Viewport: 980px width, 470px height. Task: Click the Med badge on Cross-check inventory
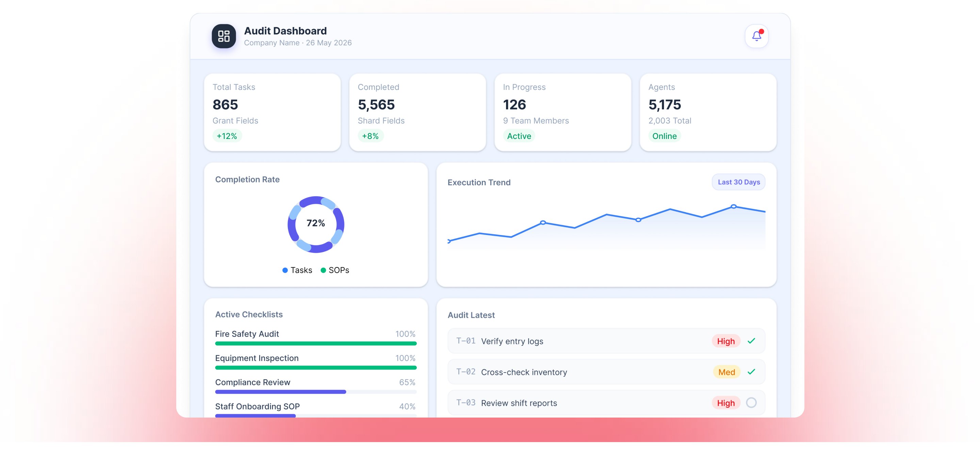726,372
